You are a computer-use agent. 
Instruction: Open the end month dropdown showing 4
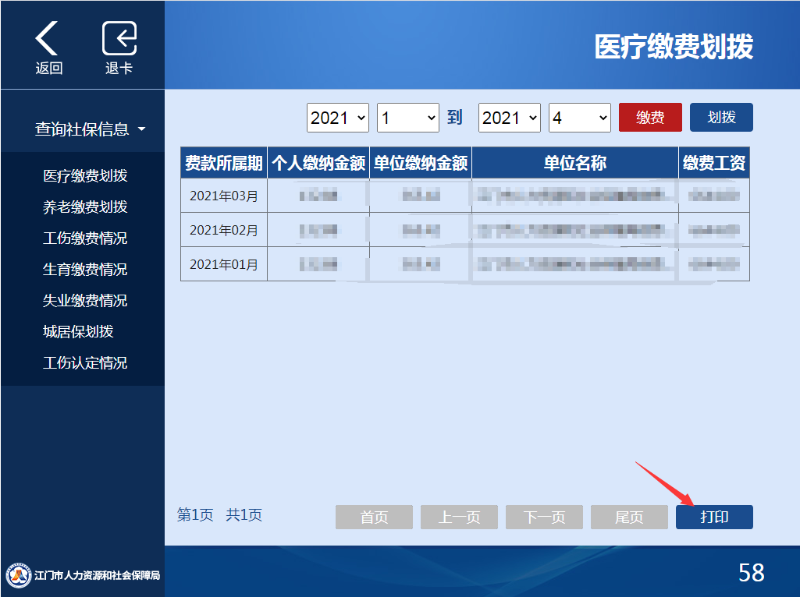pyautogui.click(x=579, y=118)
